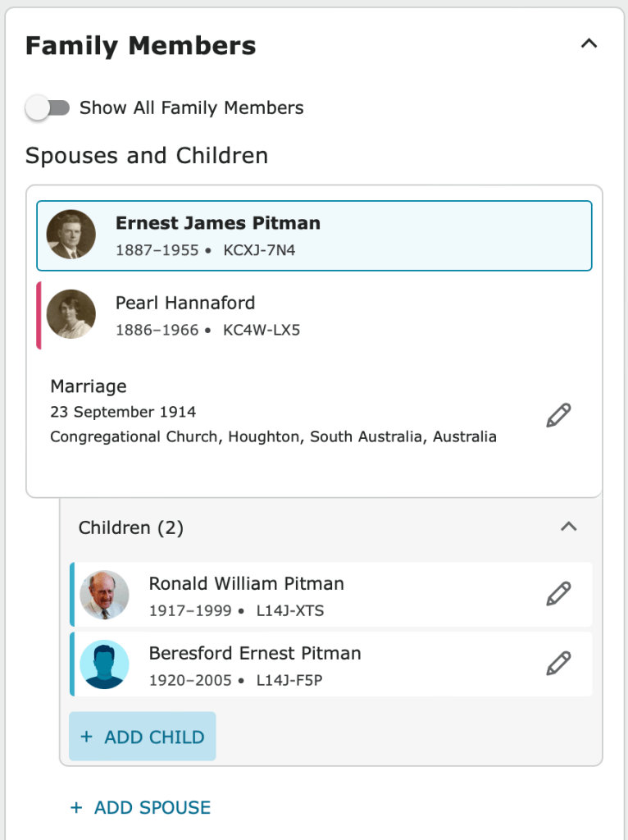Select Beresford Ernest Pitman's name
Image resolution: width=628 pixels, height=840 pixels.
(254, 654)
